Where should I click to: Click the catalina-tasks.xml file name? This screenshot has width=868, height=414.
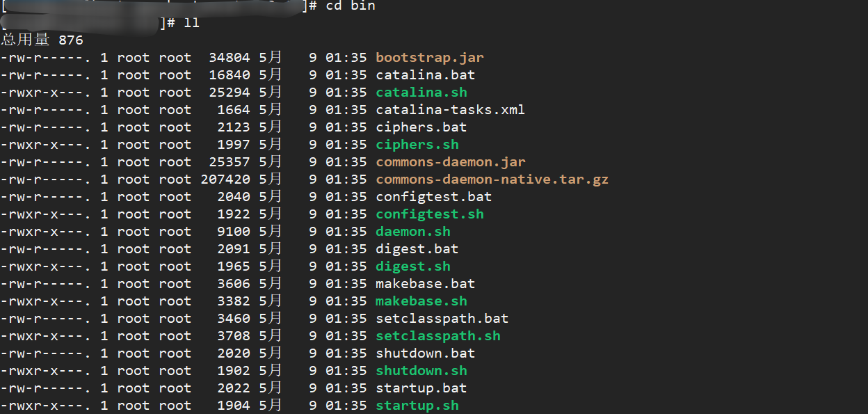450,110
